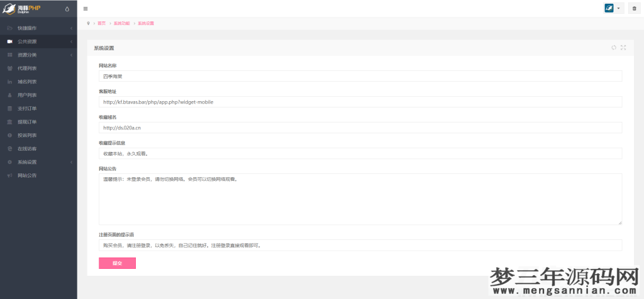
Task: Go to 支付订单 page
Action: coord(27,109)
